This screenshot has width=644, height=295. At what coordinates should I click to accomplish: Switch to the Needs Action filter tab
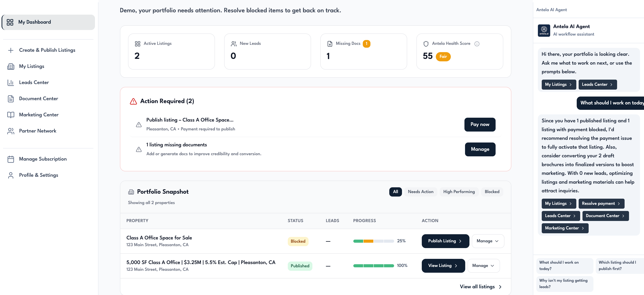[421, 192]
